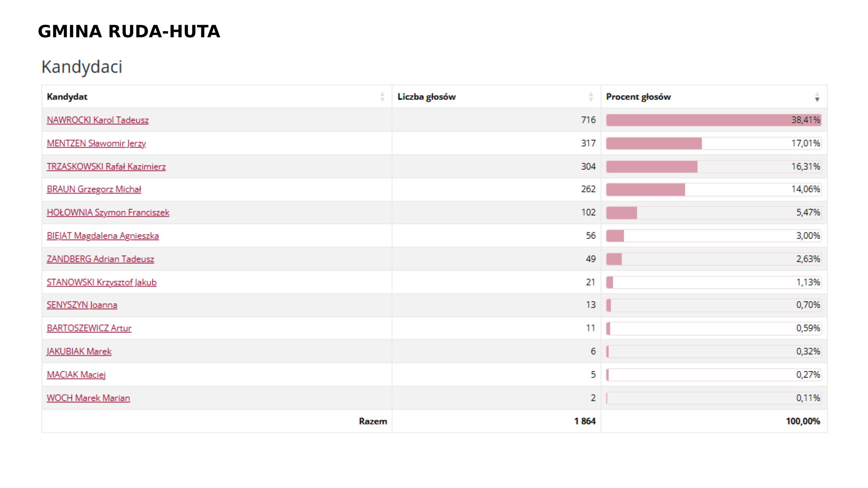Open JAKUBIAK Marek link

tap(79, 351)
